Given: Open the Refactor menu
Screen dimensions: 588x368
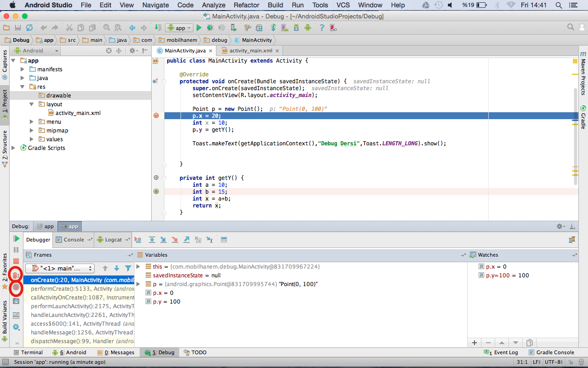Looking at the screenshot, I should [x=246, y=5].
